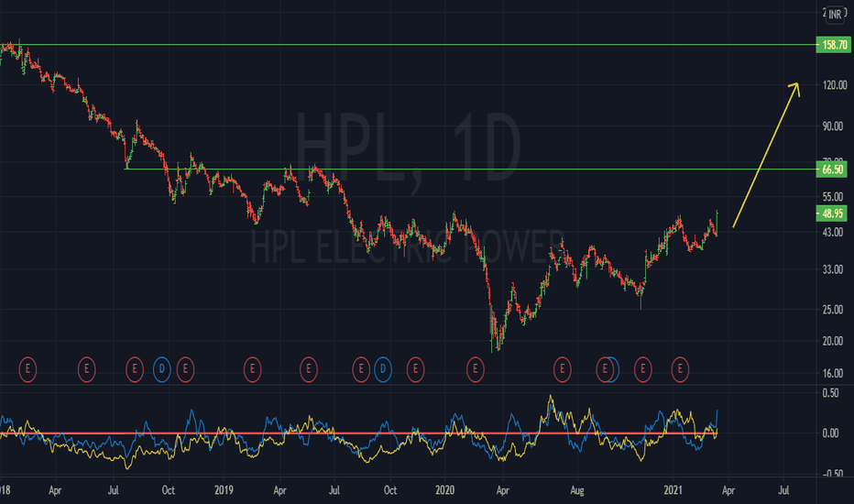Show earnings details for February 2019 marker
This screenshot has width=854, height=504.
(x=252, y=369)
